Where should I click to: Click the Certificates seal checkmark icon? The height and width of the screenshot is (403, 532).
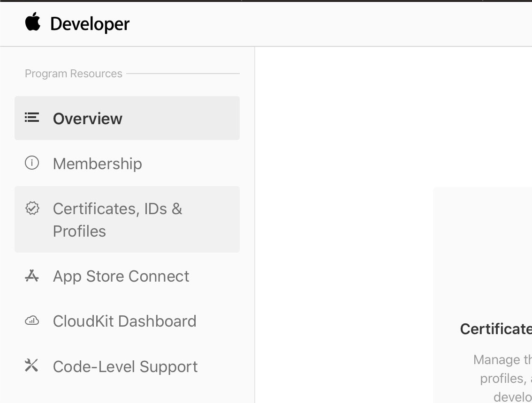click(x=32, y=208)
